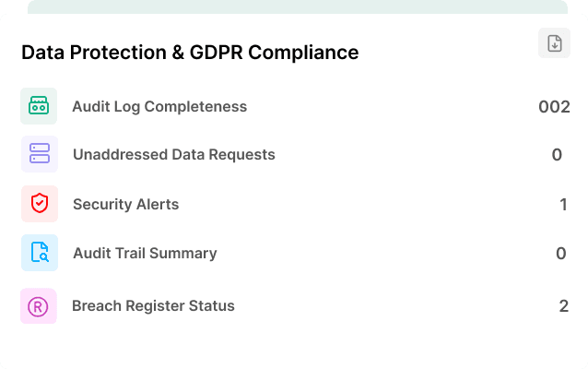Click the purple server icon for Data Requests

pos(40,154)
